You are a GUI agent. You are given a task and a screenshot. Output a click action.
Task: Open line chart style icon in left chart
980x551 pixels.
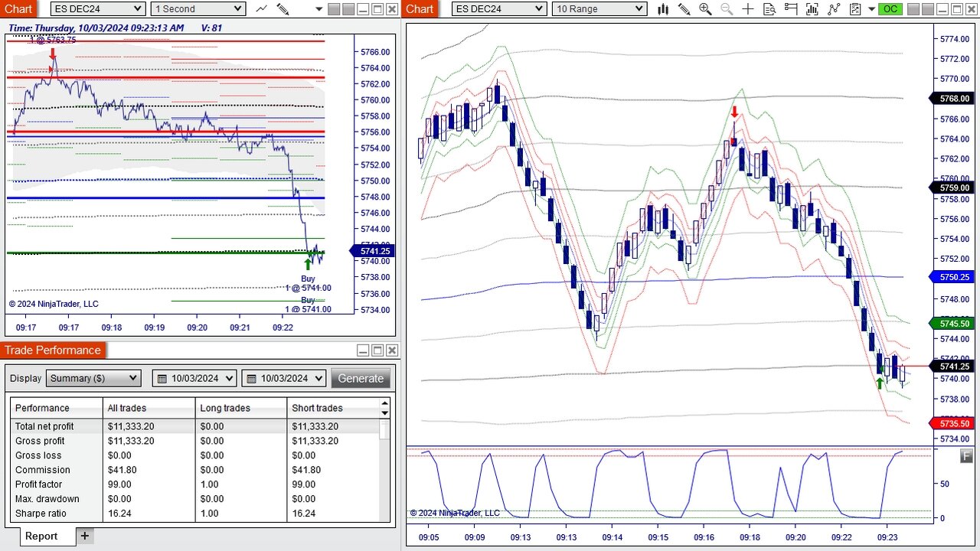pos(262,9)
